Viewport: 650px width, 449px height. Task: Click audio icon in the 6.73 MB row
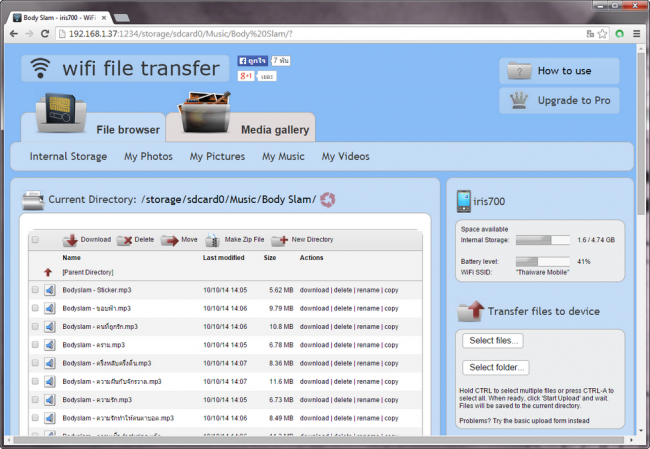tap(50, 400)
